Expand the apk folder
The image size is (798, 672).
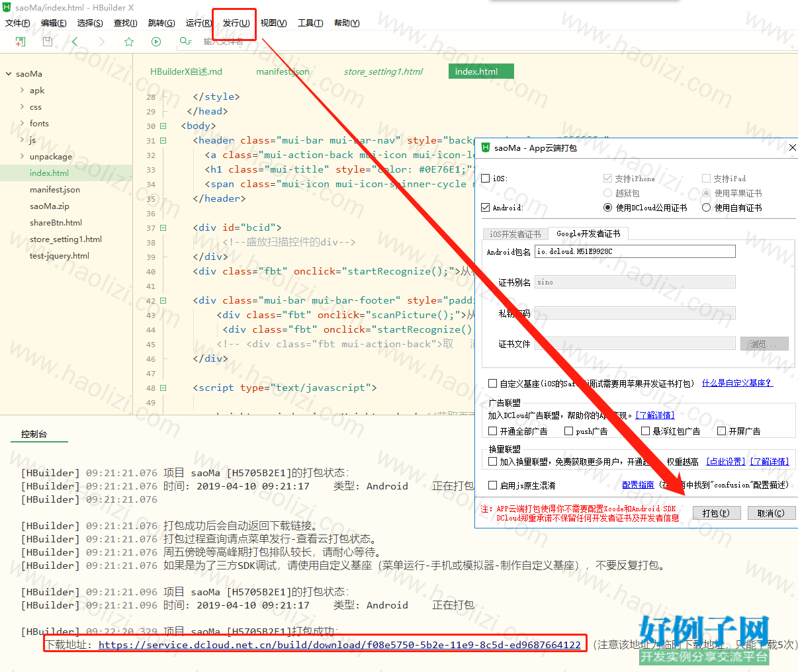click(22, 90)
